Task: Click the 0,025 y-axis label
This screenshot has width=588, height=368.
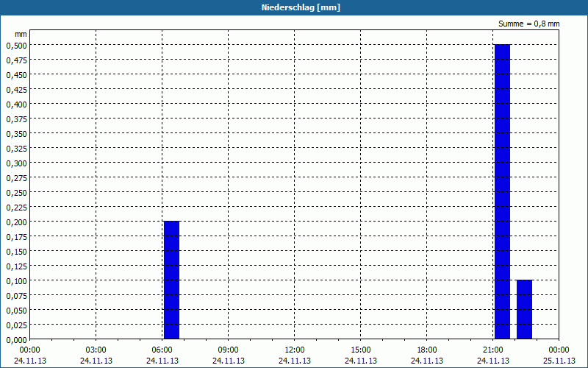Action: point(16,325)
